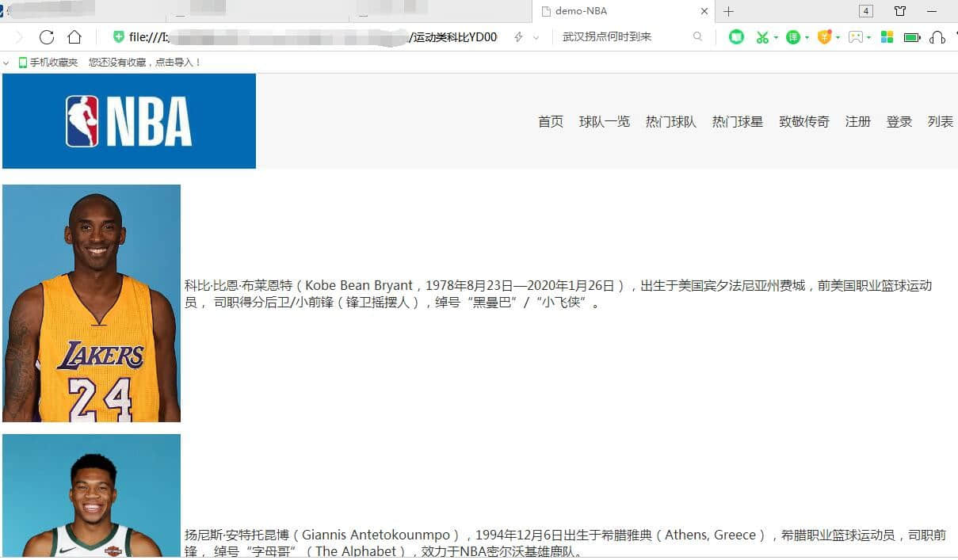958x560 pixels.
Task: Expand dropdown arrow next to scissors icon
Action: (776, 37)
